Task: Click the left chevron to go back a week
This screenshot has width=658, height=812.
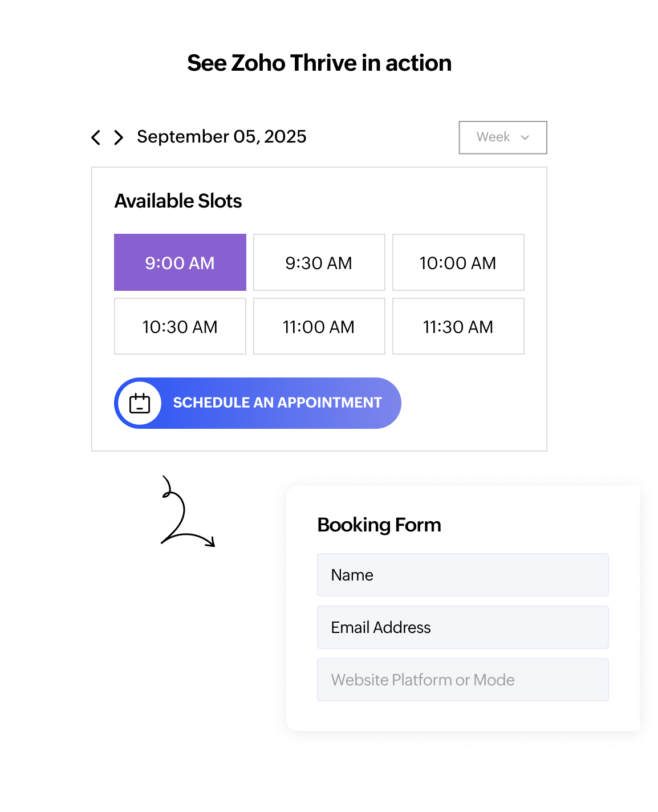Action: (96, 137)
